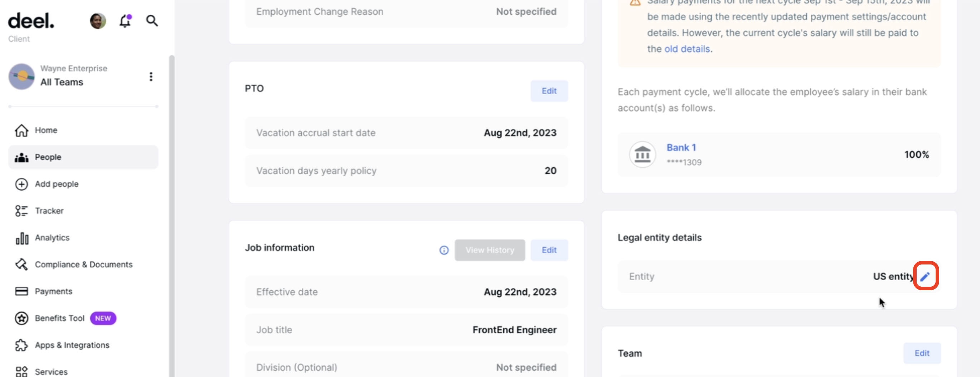Image resolution: width=980 pixels, height=377 pixels.
Task: Click the Compliance & Documents icon
Action: pos(22,264)
